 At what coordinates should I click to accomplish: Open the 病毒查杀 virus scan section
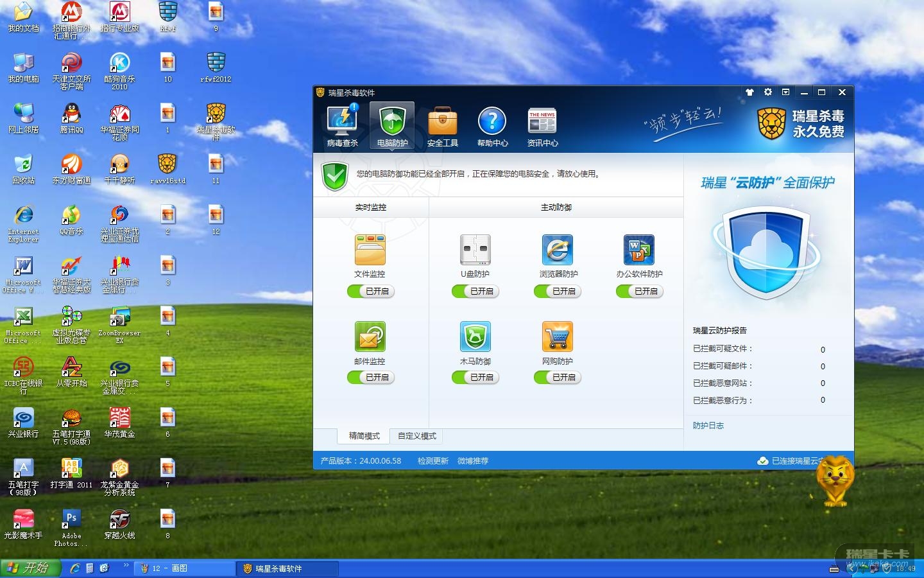[x=343, y=127]
